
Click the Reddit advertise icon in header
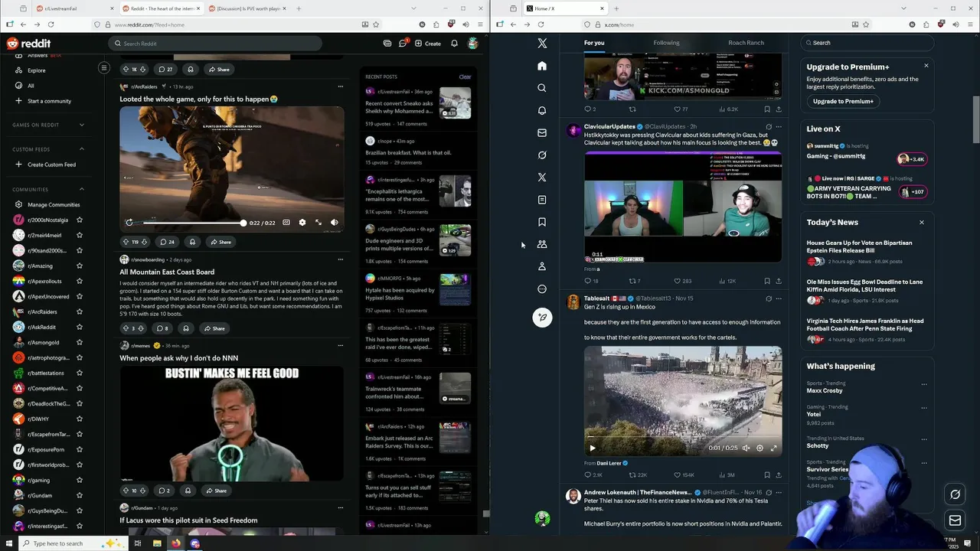[x=387, y=44]
